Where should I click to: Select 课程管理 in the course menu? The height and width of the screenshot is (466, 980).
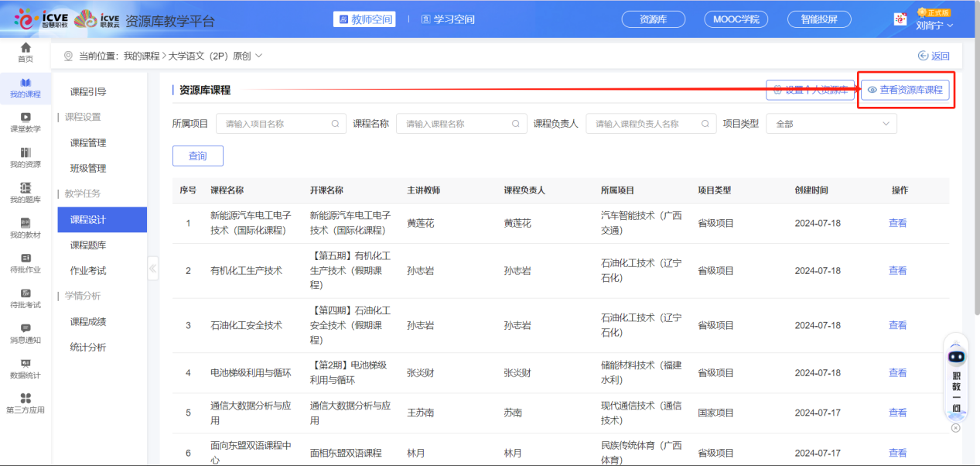(x=88, y=143)
